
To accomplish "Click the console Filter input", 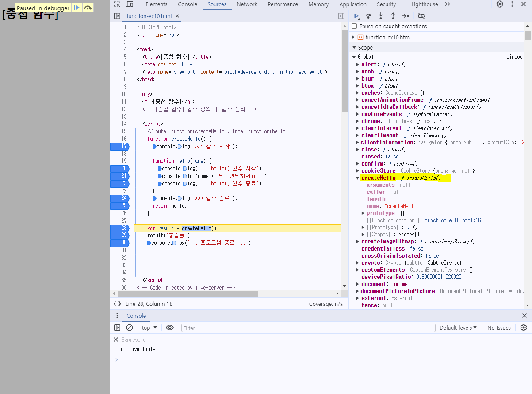I will click(x=308, y=328).
